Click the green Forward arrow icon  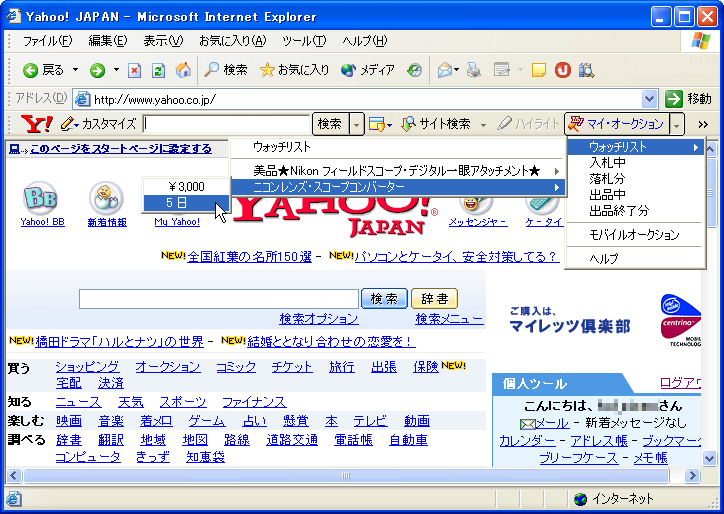[97, 70]
